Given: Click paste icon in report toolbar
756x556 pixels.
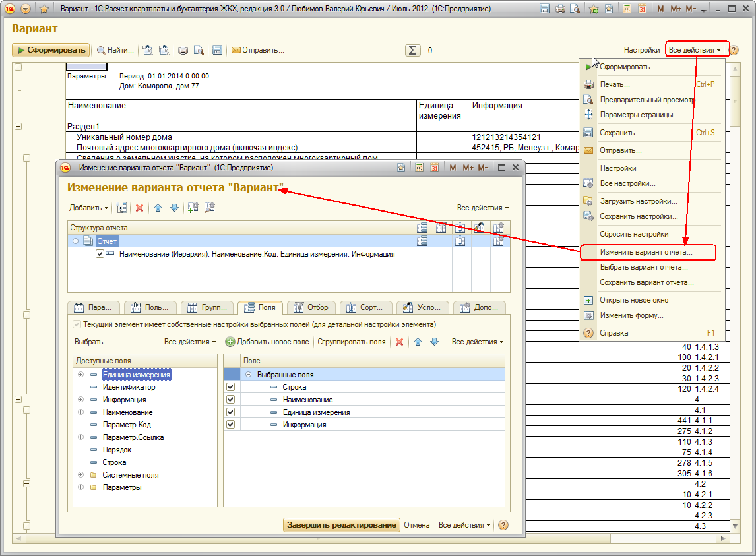Looking at the screenshot, I should 164,50.
